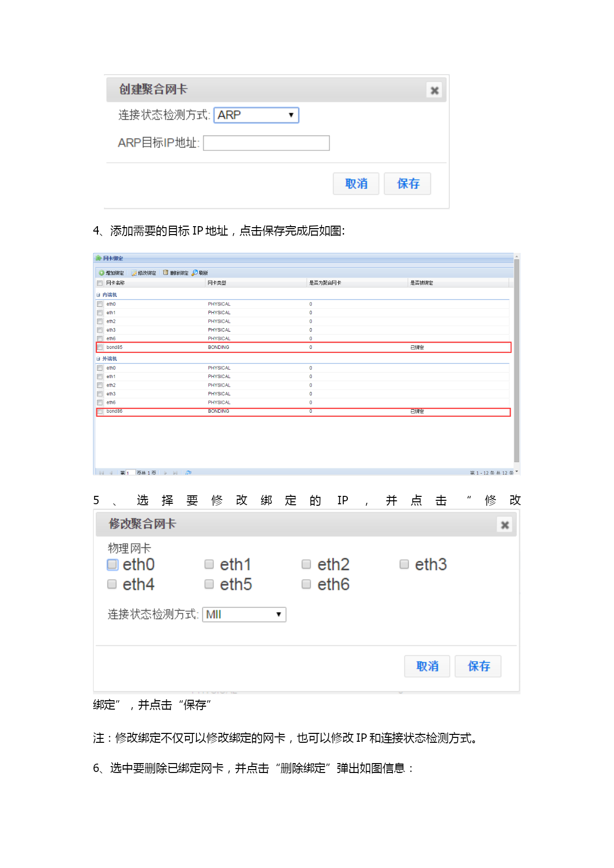Viewport: 614px width, 868px height.
Task: Click the 网卡绑定 panel title text
Action: (x=113, y=258)
